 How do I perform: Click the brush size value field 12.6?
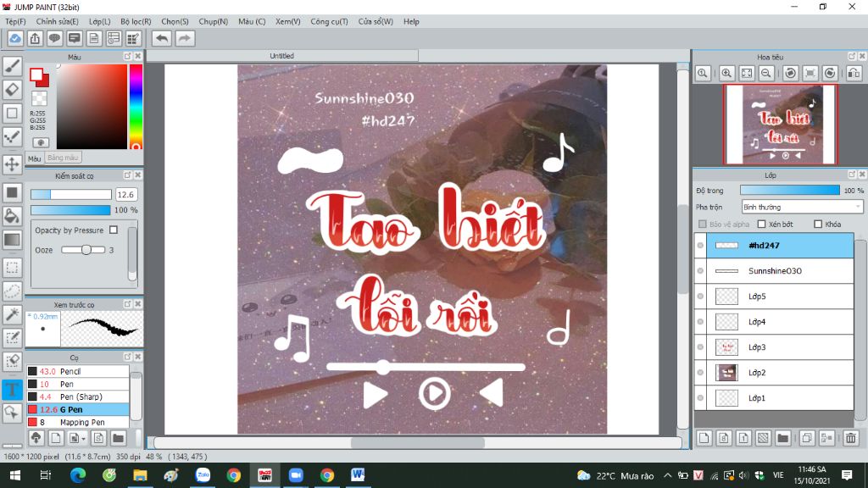coord(125,194)
